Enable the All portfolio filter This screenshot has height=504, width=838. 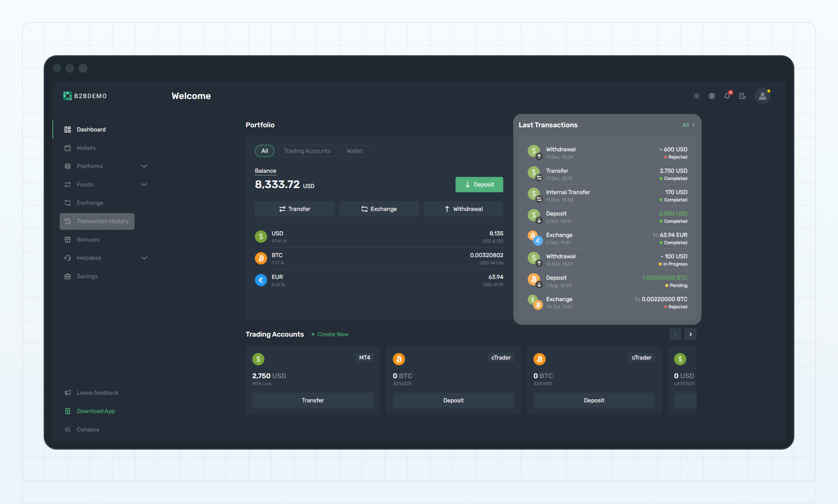[x=264, y=151]
